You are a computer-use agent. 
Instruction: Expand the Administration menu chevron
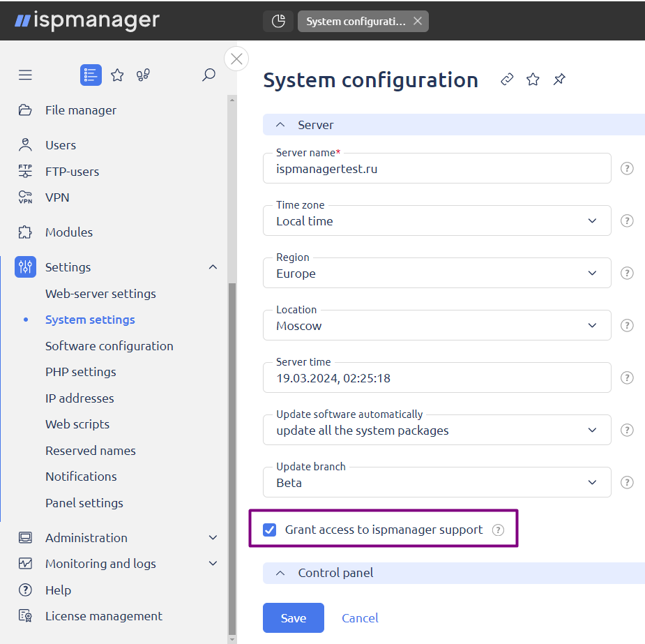point(213,537)
